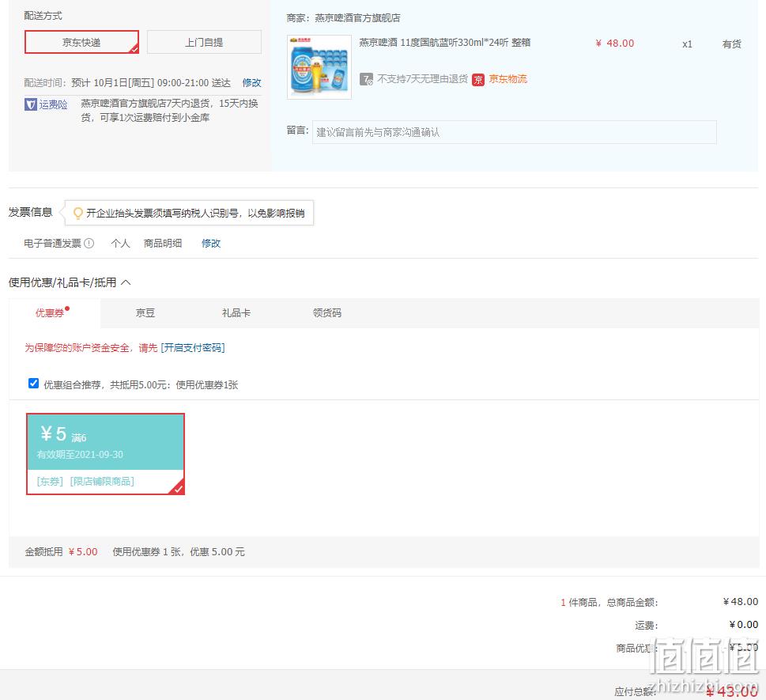Choose 上门自提 pickup delivery method
The image size is (766, 700).
click(204, 42)
